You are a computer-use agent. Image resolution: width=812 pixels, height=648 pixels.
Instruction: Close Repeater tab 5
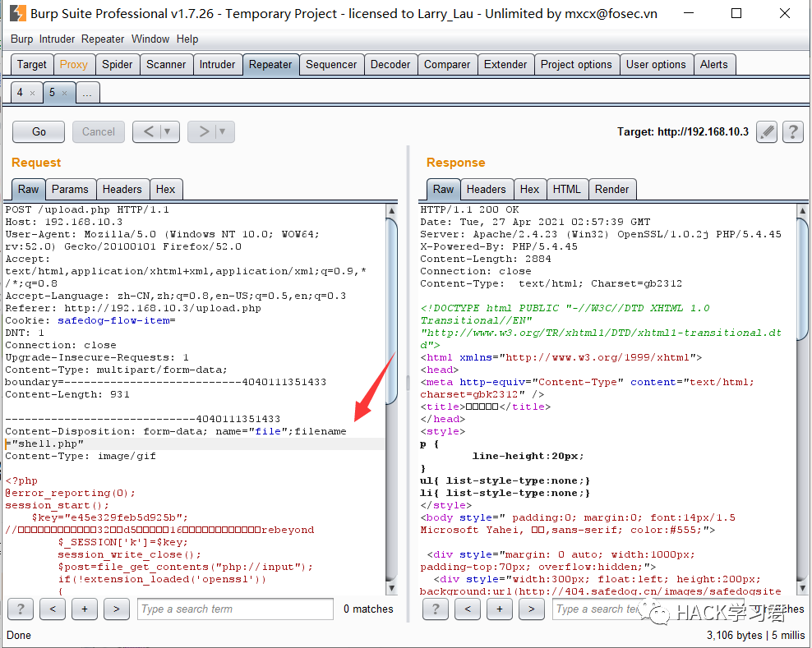tap(64, 93)
